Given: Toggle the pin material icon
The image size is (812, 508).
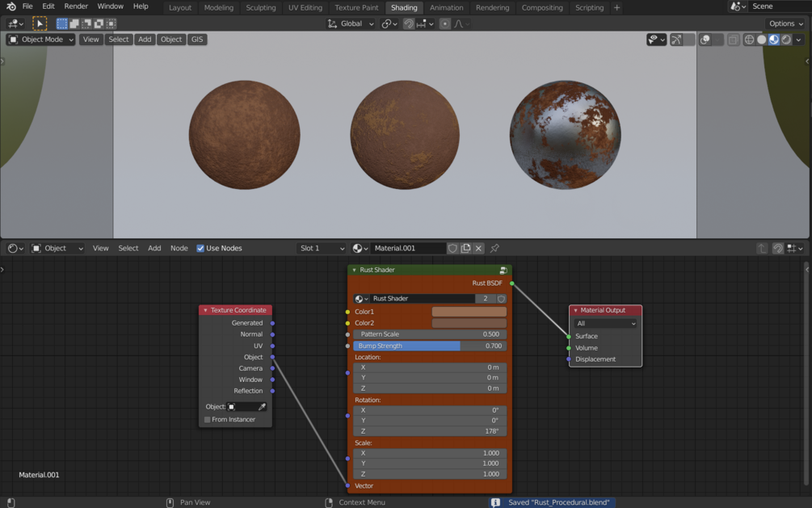Looking at the screenshot, I should [494, 249].
